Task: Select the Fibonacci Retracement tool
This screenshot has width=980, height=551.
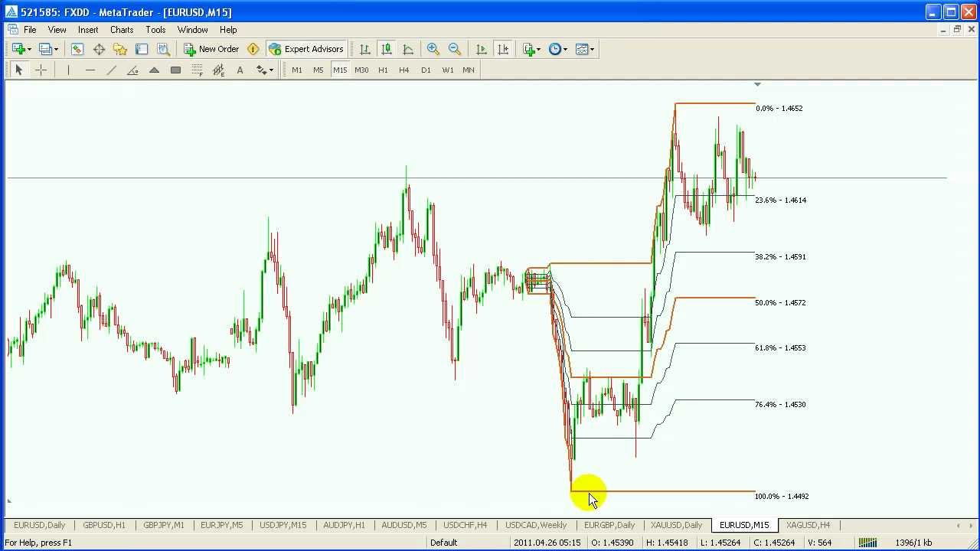Action: [197, 70]
